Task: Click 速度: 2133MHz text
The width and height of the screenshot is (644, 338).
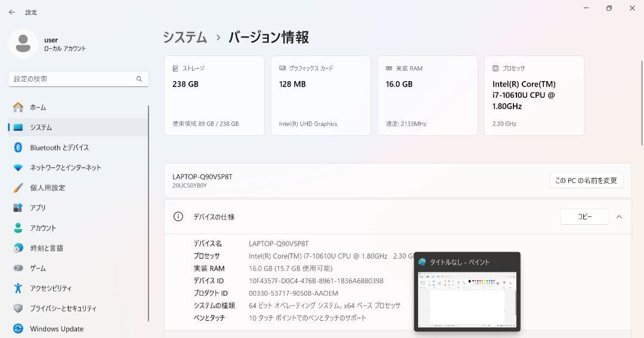Action: [406, 123]
